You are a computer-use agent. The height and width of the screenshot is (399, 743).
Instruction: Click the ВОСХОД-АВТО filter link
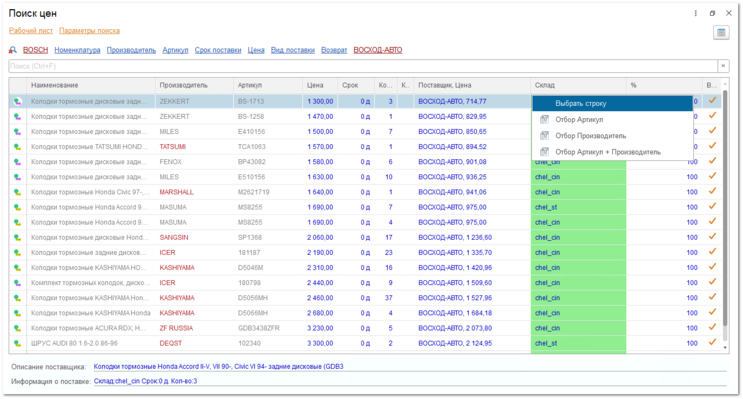click(x=378, y=50)
